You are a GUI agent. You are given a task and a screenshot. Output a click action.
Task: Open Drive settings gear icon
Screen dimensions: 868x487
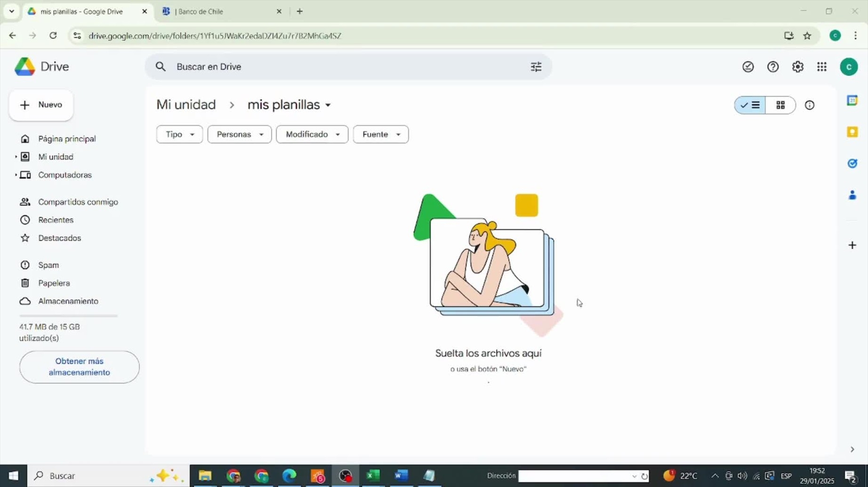coord(797,67)
